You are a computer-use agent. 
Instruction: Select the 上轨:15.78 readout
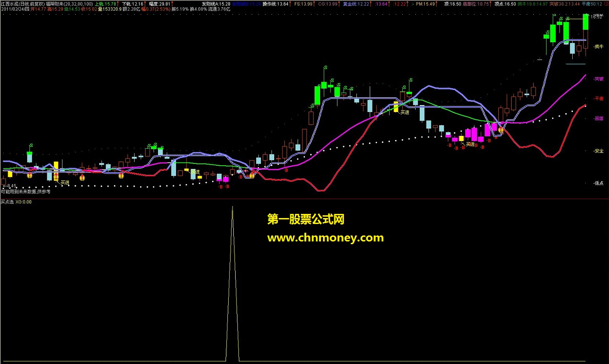coord(105,4)
